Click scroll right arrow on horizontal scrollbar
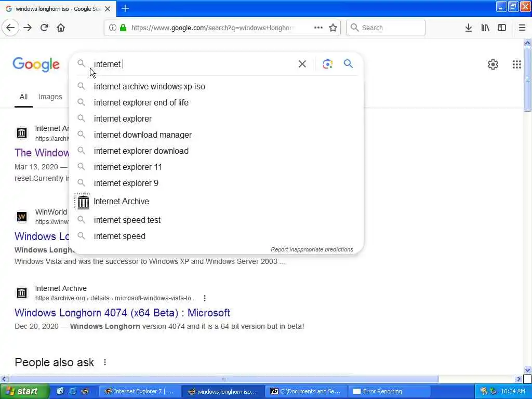Viewport: 532px width, 399px height. click(x=518, y=379)
